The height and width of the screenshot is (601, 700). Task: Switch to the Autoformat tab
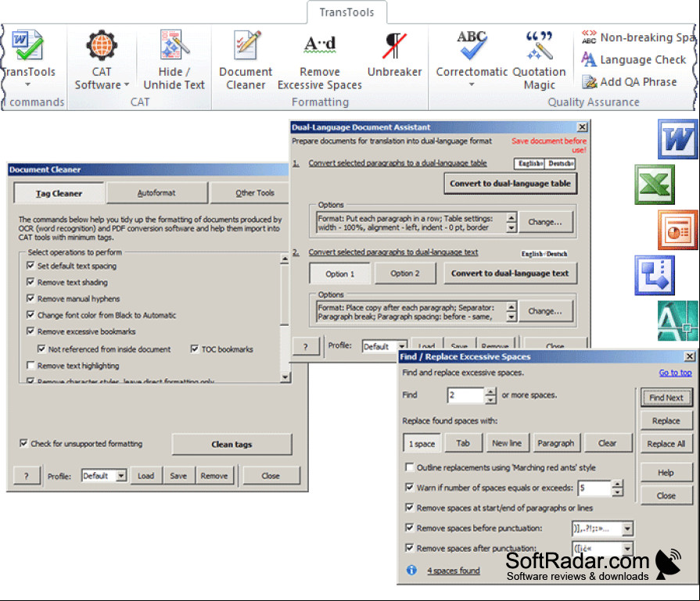156,193
